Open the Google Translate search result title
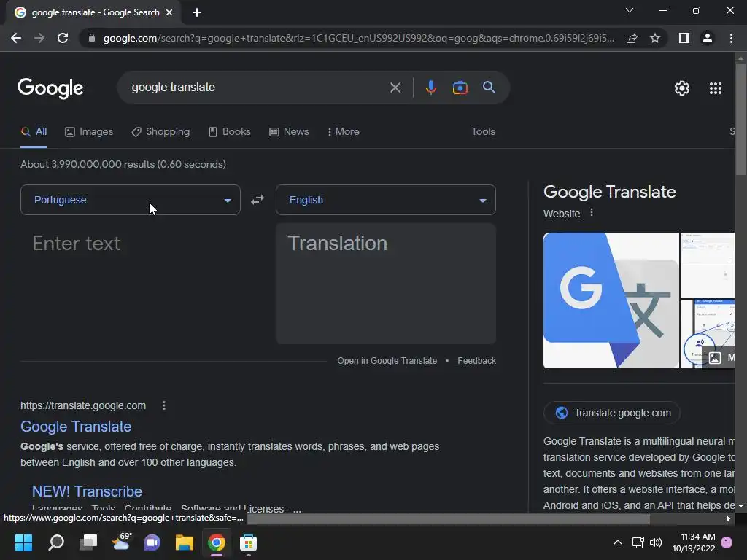This screenshot has width=747, height=560. (76, 427)
